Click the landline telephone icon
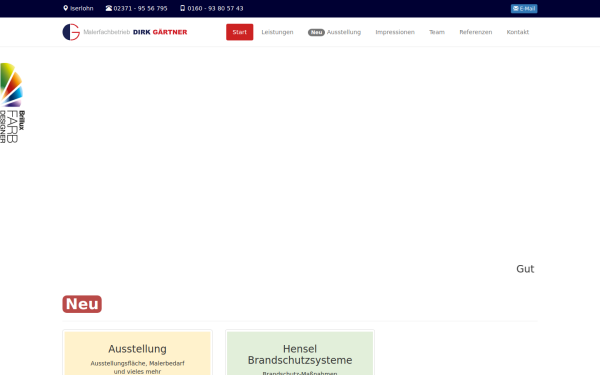 click(x=109, y=8)
